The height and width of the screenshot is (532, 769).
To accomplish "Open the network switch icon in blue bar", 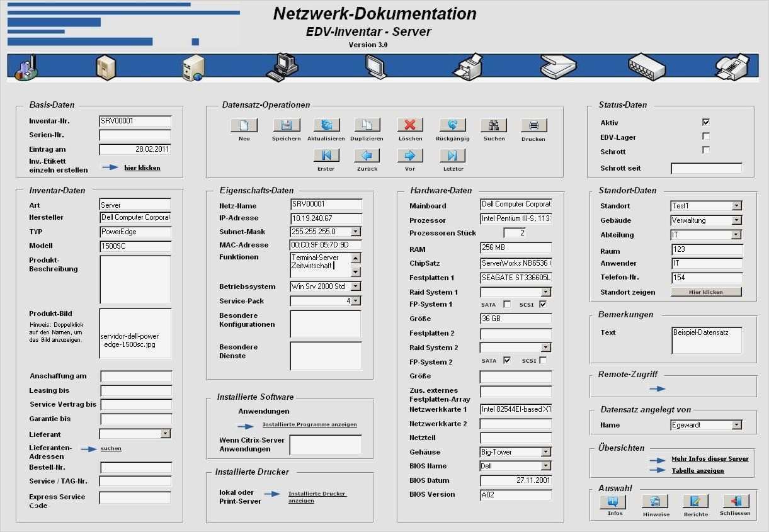I will coord(647,67).
